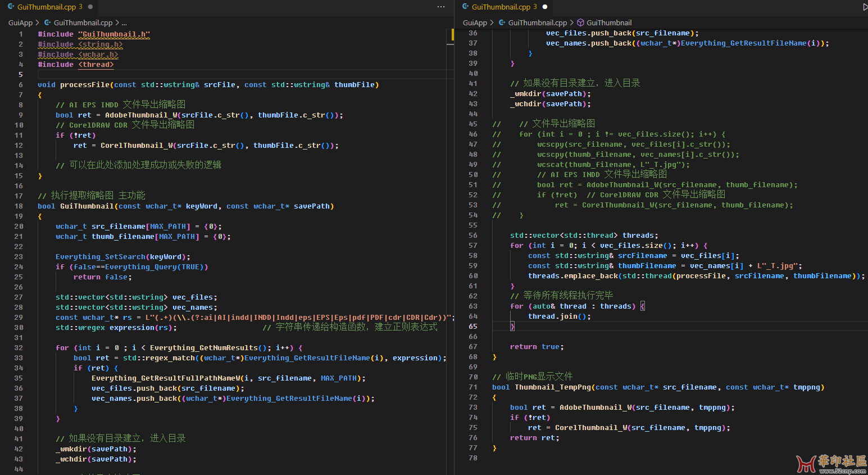Click the C++ file icon on the right tab
Viewport: 868px width, 475px height.
click(466, 7)
